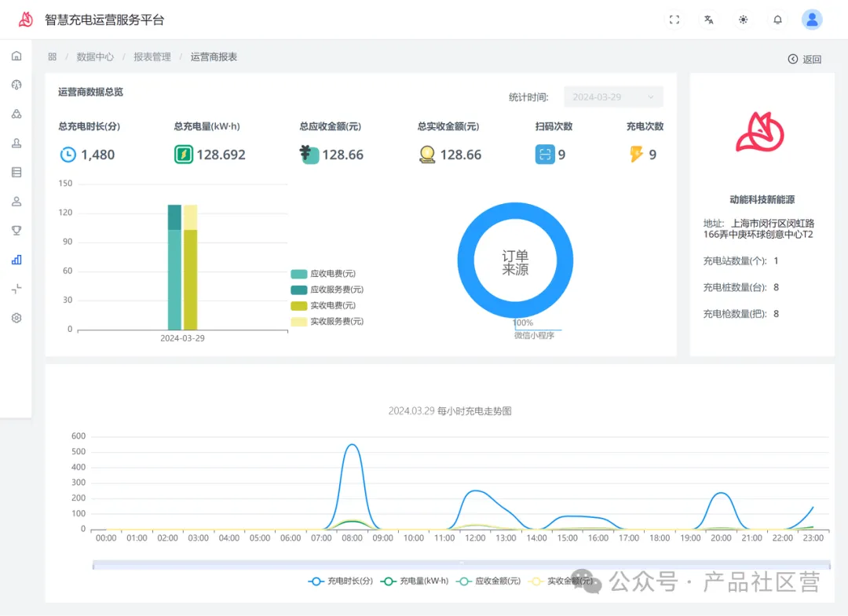848x616 pixels.
Task: Open the user avatar menu
Action: 812,20
